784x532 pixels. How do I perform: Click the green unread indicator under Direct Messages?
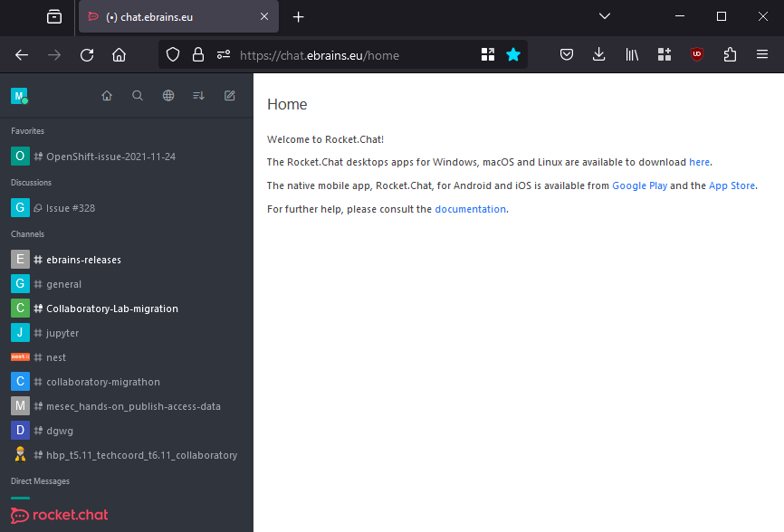[x=19, y=497]
